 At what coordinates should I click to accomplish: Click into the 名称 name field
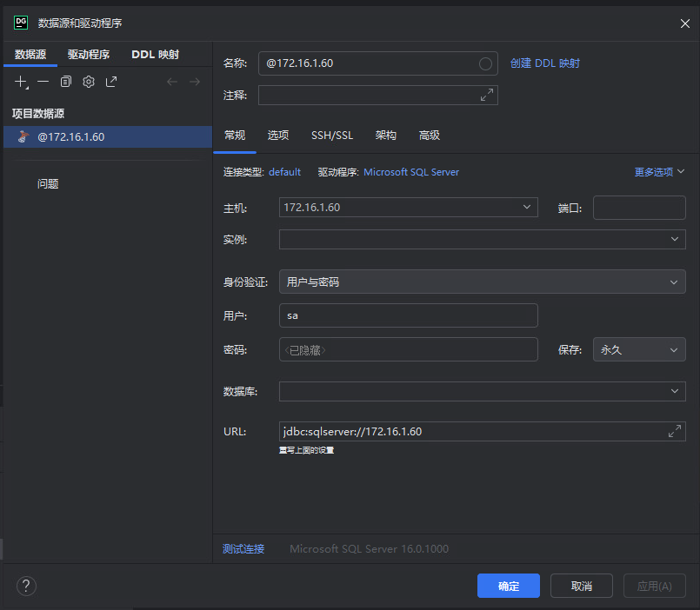[378, 63]
